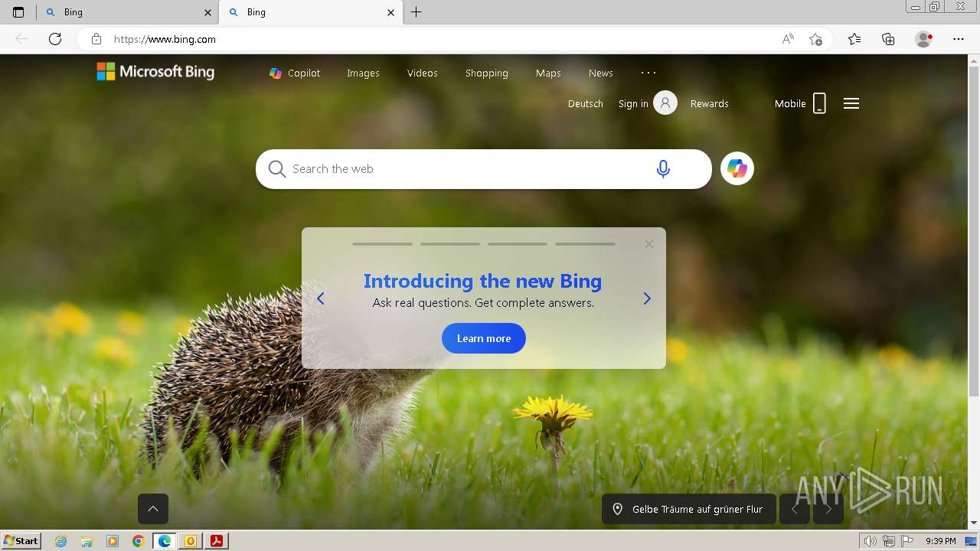Open Read aloud icon in address bar
Screen dimensions: 980x551
point(788,39)
